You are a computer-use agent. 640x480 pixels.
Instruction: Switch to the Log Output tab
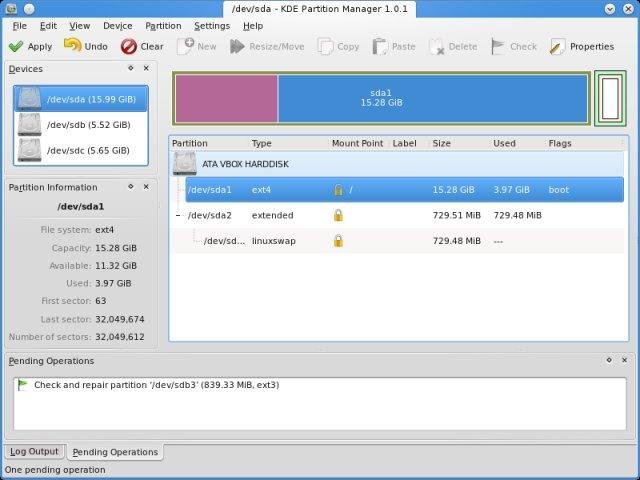(x=35, y=451)
